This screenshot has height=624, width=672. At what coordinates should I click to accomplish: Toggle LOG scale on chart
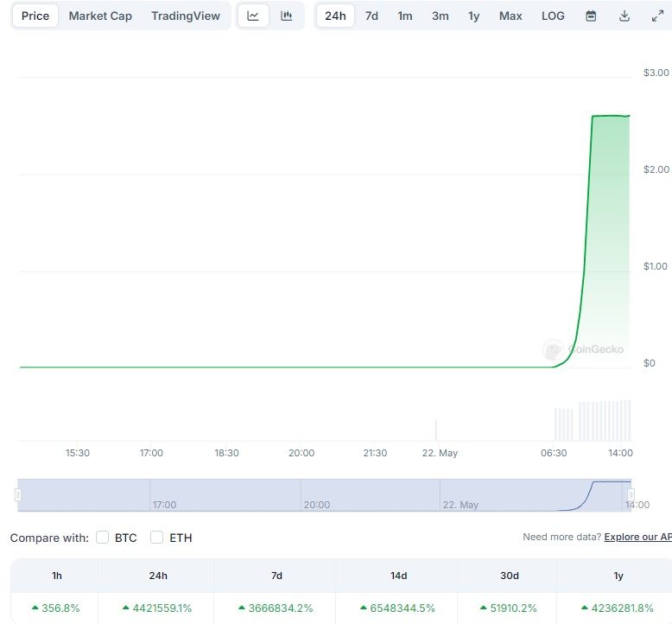pyautogui.click(x=553, y=16)
